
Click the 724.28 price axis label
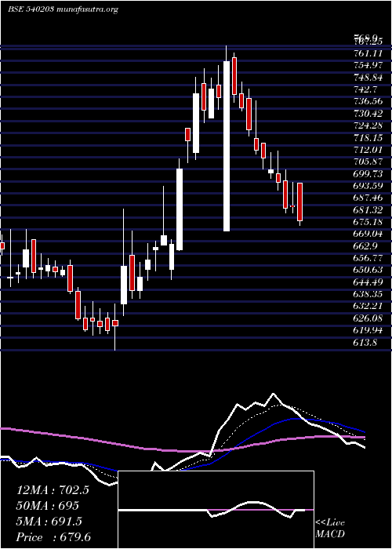click(x=368, y=125)
